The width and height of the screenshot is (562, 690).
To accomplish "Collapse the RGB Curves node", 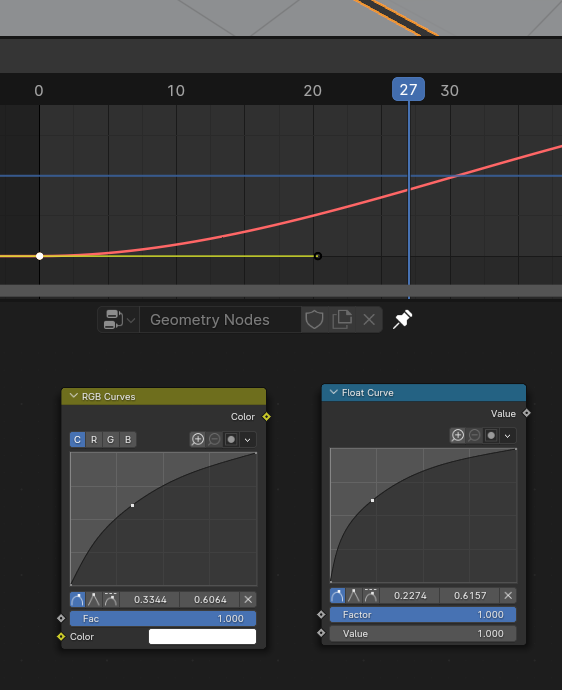I will click(x=73, y=396).
